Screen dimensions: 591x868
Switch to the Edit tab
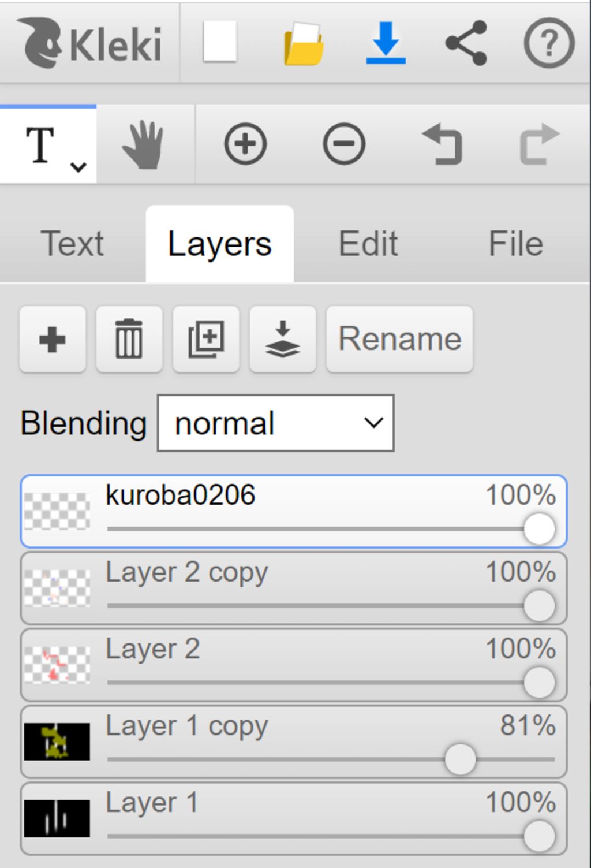click(x=368, y=244)
